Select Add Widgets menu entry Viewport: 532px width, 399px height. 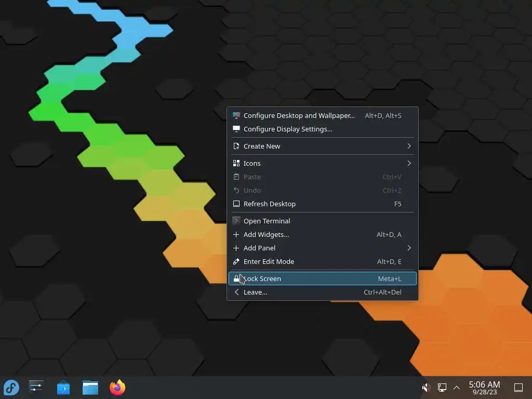point(322,234)
